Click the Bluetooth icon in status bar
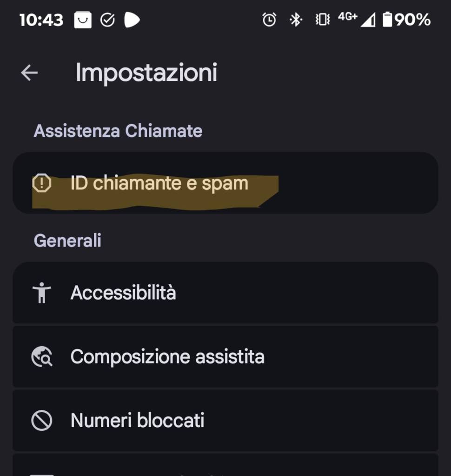This screenshot has height=476, width=451. pos(296,20)
